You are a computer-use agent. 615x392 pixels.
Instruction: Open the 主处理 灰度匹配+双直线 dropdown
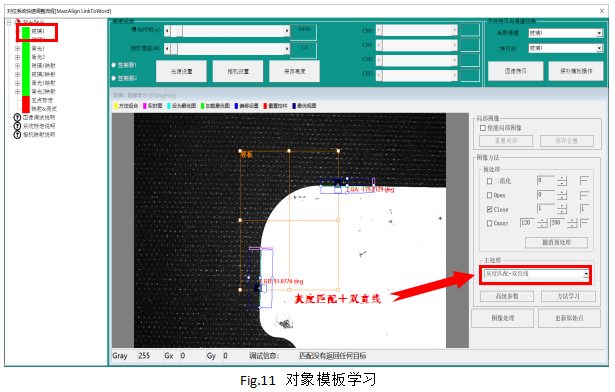click(536, 274)
